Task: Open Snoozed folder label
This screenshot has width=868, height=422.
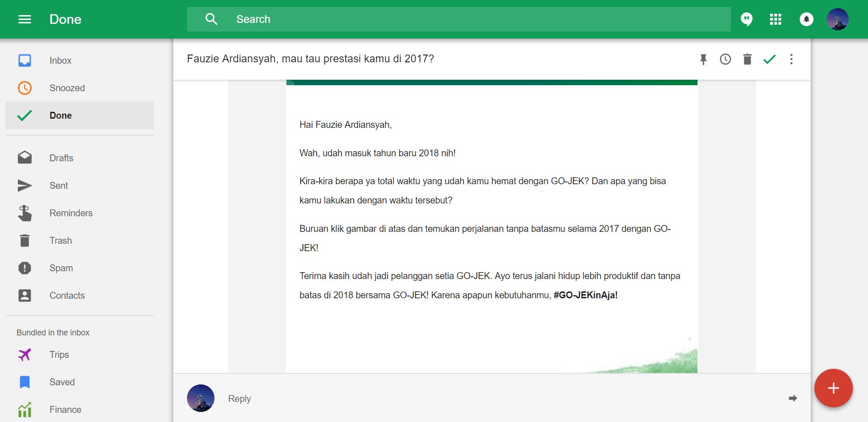Action: (x=67, y=88)
